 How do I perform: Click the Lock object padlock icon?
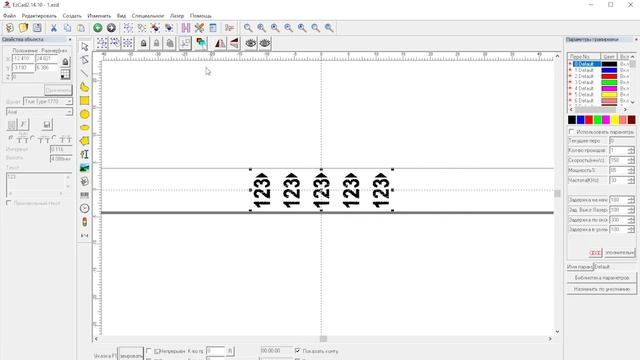(x=143, y=43)
